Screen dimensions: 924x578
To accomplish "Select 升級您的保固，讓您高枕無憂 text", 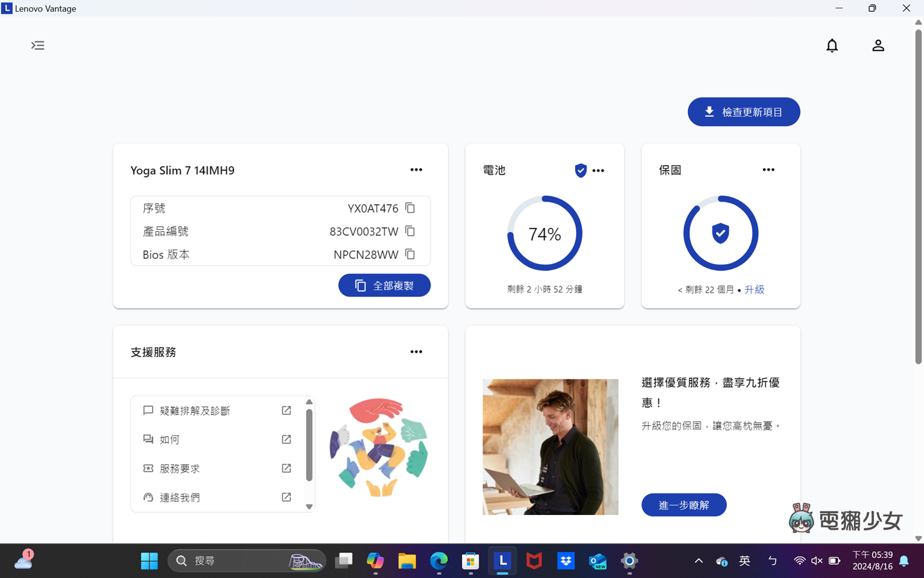I will pos(712,426).
